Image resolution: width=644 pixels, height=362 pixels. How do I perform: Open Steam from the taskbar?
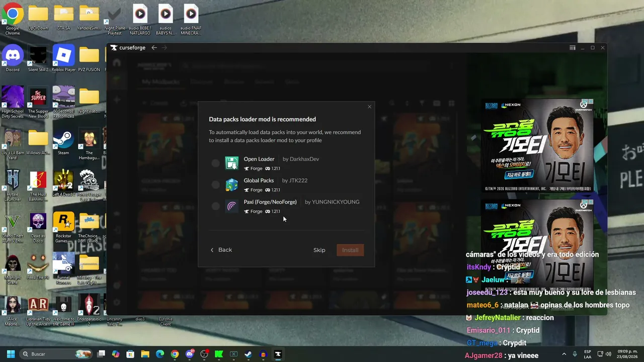(x=248, y=354)
